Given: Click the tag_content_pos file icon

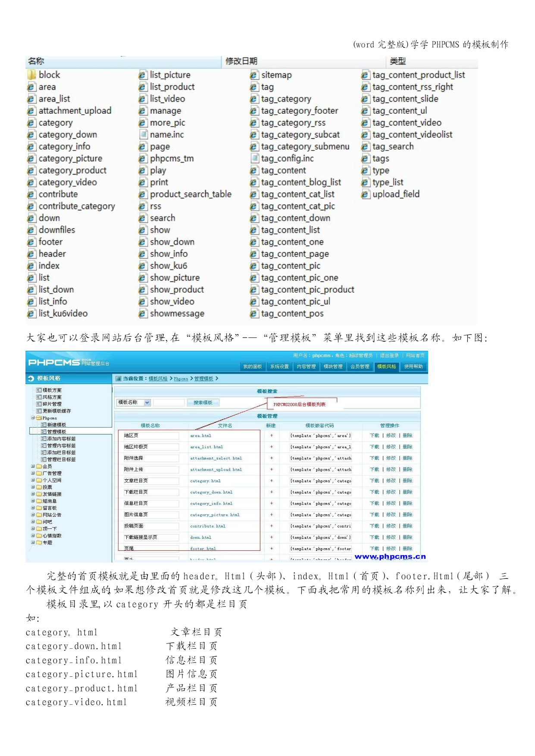Looking at the screenshot, I should tap(254, 314).
